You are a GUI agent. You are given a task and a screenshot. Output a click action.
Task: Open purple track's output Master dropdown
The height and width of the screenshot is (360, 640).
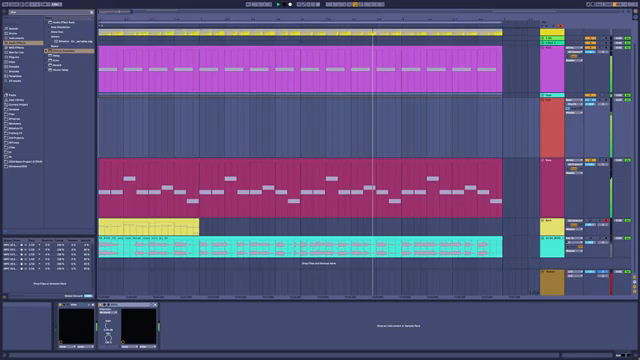click(574, 60)
